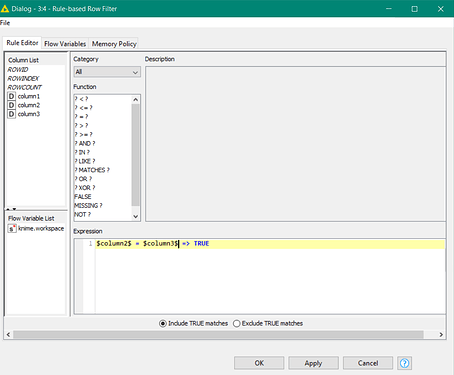Select column2 in the Column List
This screenshot has height=375, width=454.
(29, 105)
